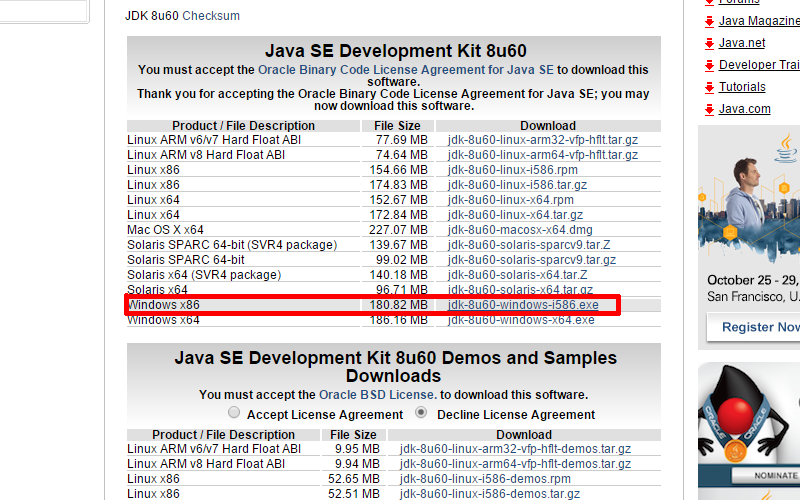
Task: Download jdk-8u60-windows-x64.exe
Action: pyautogui.click(x=521, y=320)
